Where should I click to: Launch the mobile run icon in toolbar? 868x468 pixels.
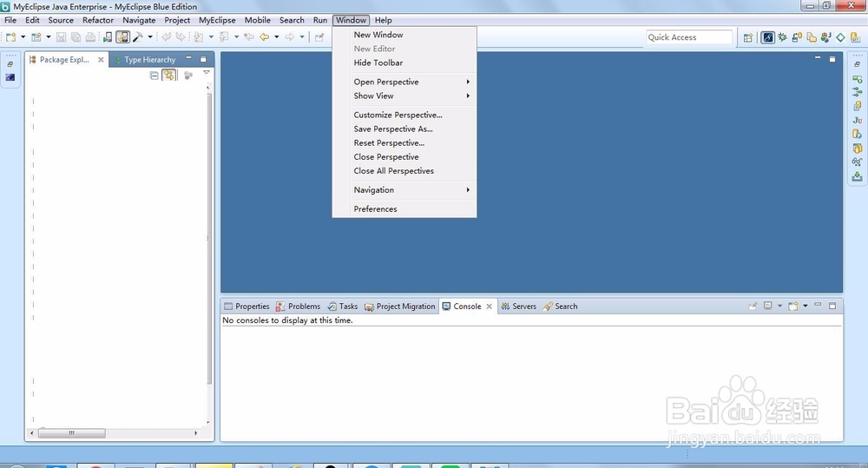tap(108, 37)
